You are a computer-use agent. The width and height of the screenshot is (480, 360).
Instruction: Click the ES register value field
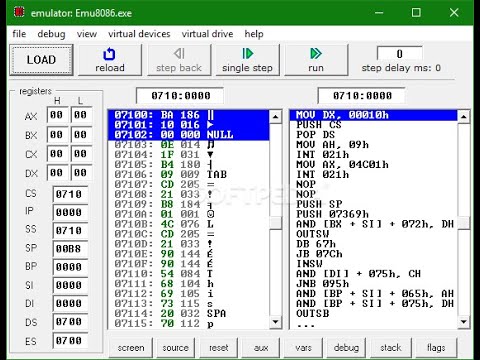(70, 341)
